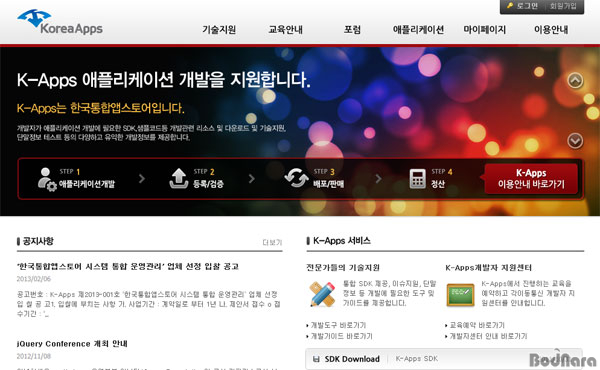Click the pencil and ruler icon
600x370 pixels.
click(322, 294)
